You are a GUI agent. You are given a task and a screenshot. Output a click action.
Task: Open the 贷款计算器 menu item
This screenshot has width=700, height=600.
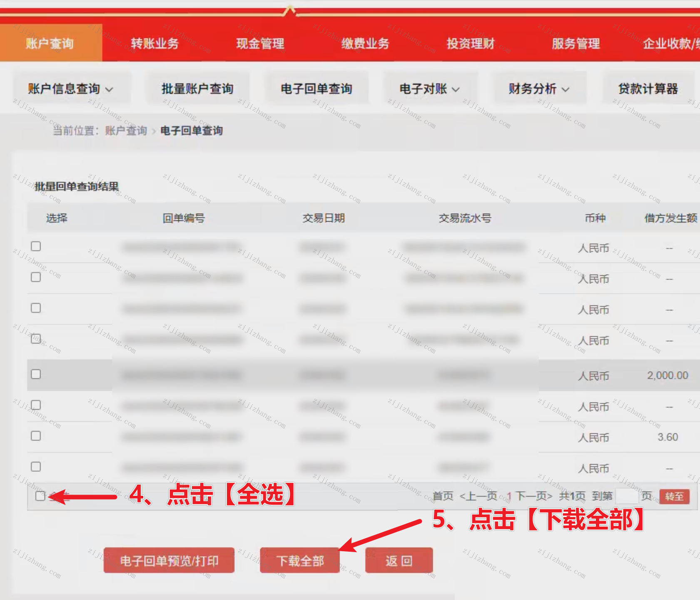tap(648, 89)
